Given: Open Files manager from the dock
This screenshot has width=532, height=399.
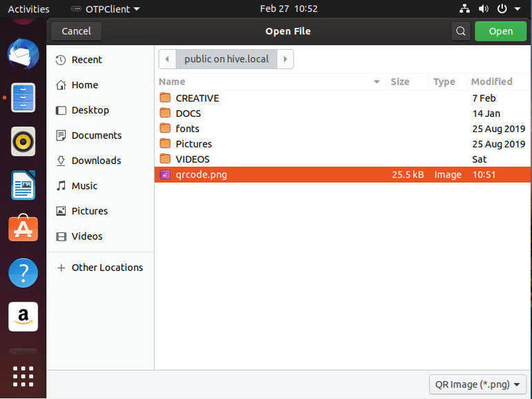Looking at the screenshot, I should click(23, 98).
